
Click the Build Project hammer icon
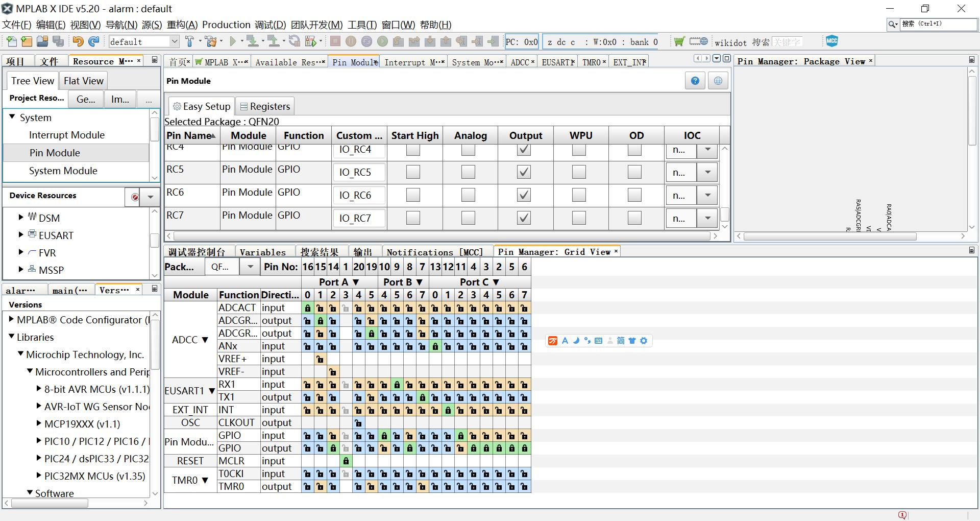pyautogui.click(x=190, y=41)
